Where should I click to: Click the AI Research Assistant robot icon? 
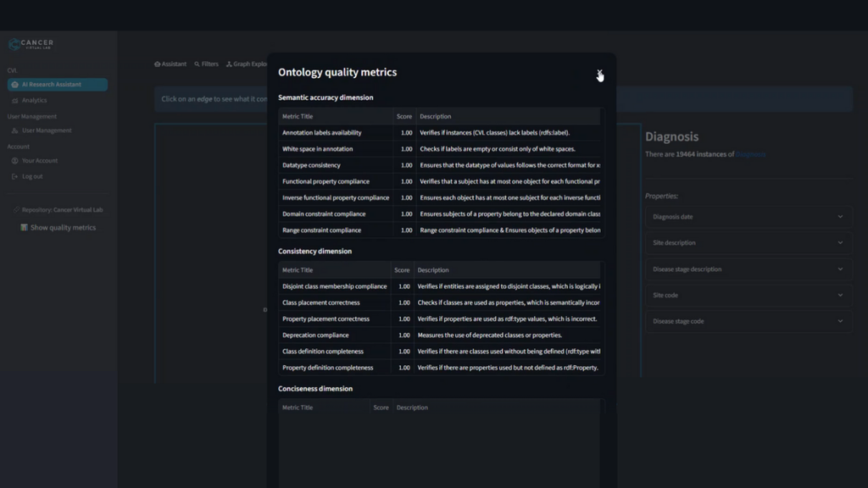15,85
